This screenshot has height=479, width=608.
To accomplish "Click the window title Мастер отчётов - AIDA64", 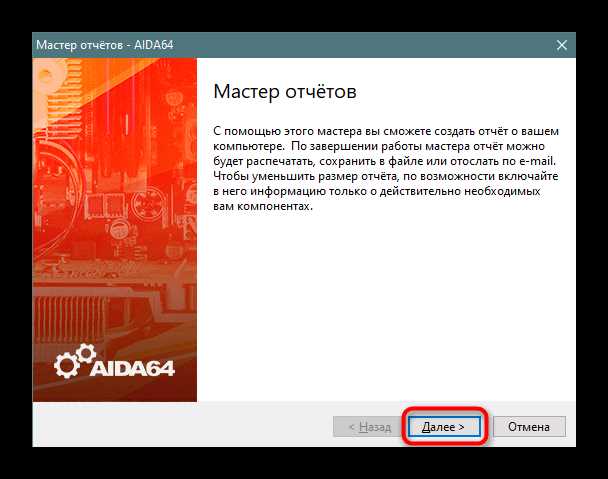I will point(105,45).
